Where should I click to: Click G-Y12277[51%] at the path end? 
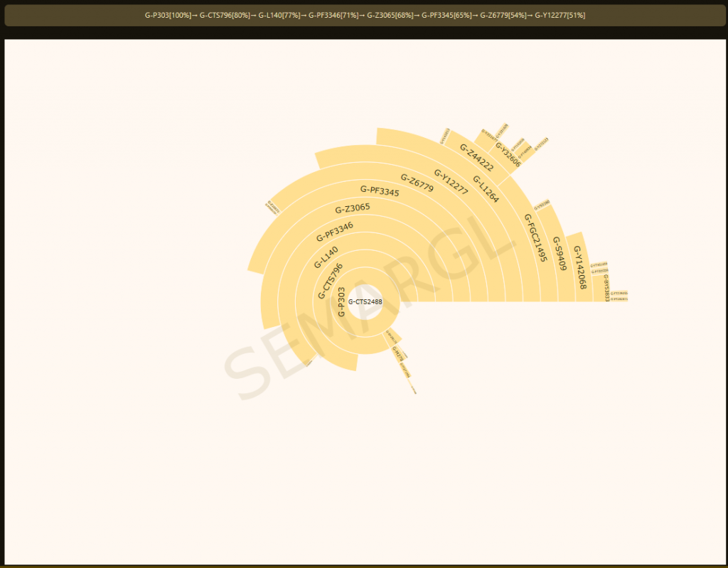[560, 15]
